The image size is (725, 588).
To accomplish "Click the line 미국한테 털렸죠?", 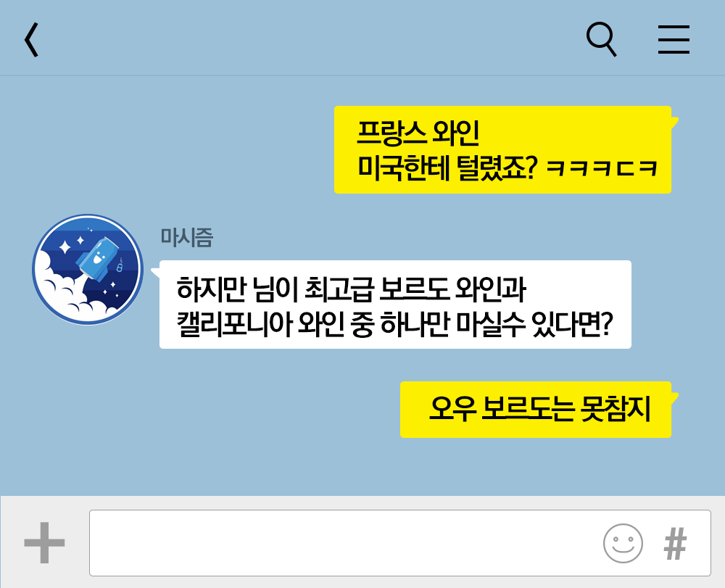I will point(447,167).
